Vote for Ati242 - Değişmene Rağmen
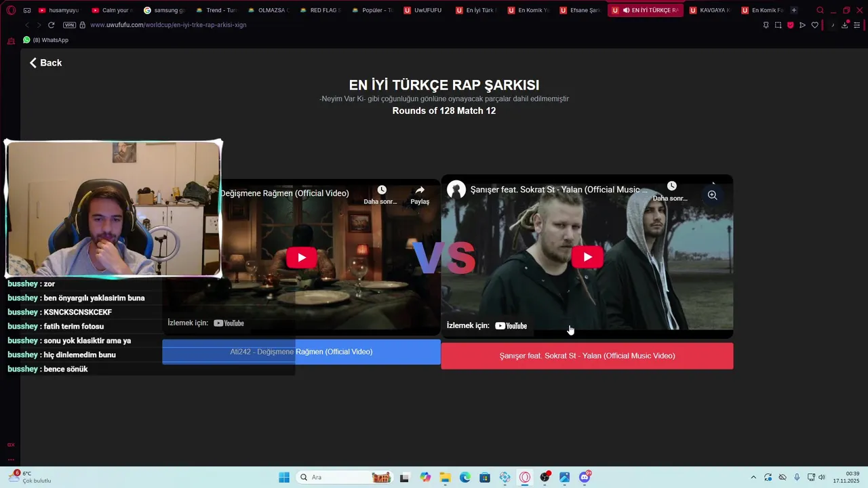Image resolution: width=868 pixels, height=488 pixels. coord(301,352)
